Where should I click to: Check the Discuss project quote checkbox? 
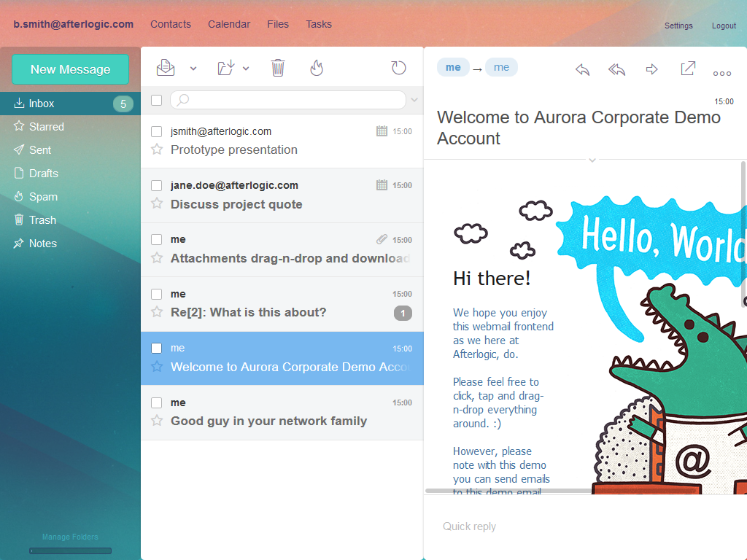[156, 186]
